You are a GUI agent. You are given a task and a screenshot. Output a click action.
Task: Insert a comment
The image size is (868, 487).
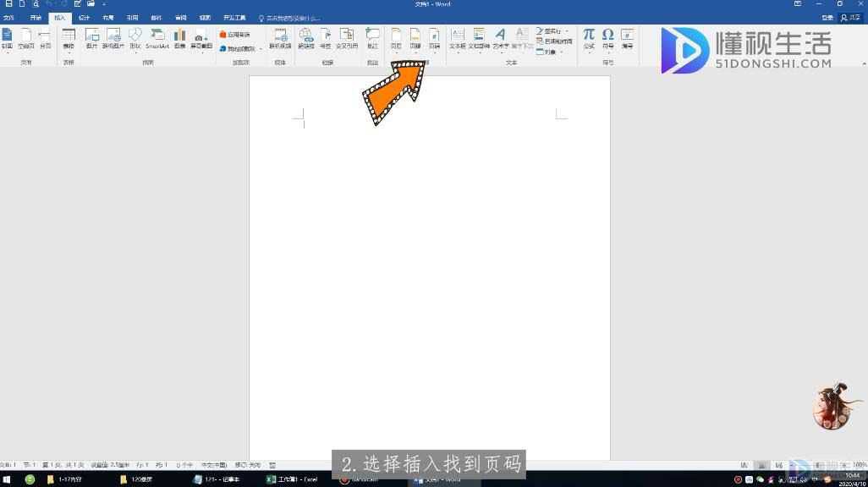pos(372,39)
